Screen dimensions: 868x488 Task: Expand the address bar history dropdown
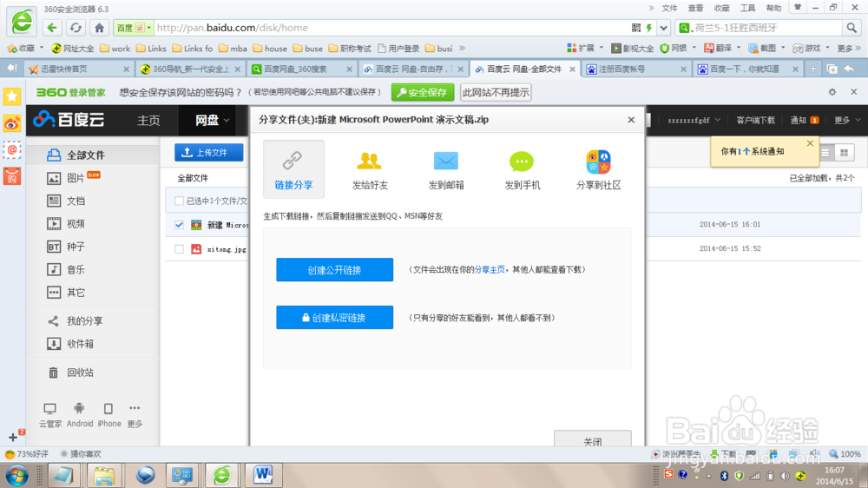pyautogui.click(x=663, y=28)
